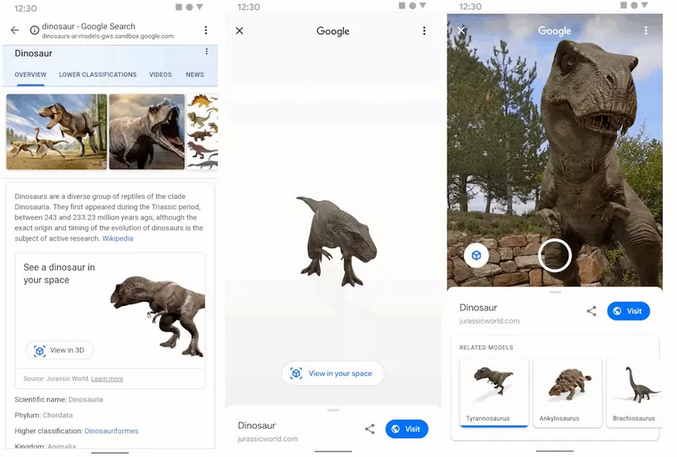This screenshot has height=457, width=677.
Task: Tap the circular shutter button in AR view
Action: (x=555, y=255)
